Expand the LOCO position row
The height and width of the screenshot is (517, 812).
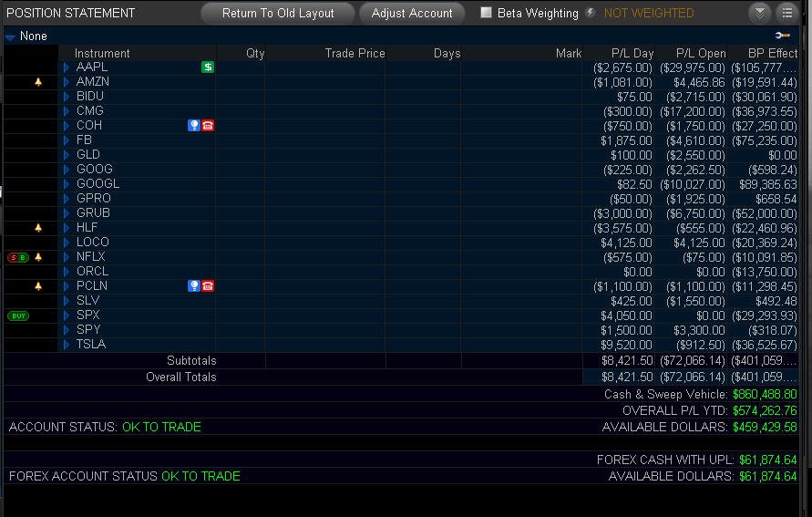coord(67,242)
